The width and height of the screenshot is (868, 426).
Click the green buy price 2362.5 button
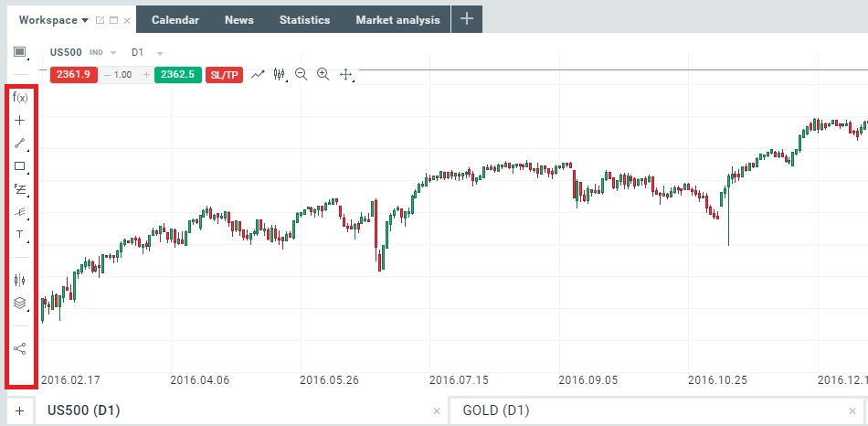click(177, 74)
